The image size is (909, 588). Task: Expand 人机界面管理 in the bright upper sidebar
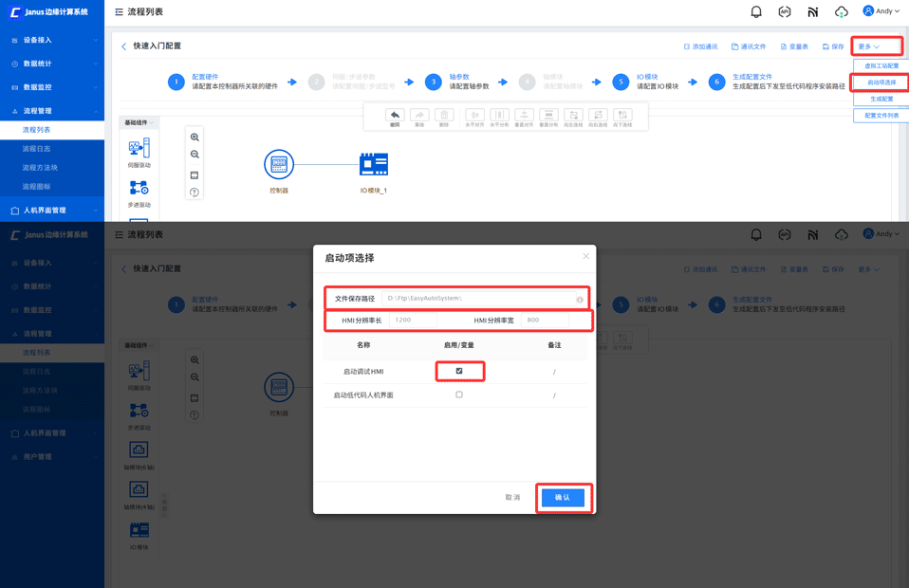coord(52,211)
